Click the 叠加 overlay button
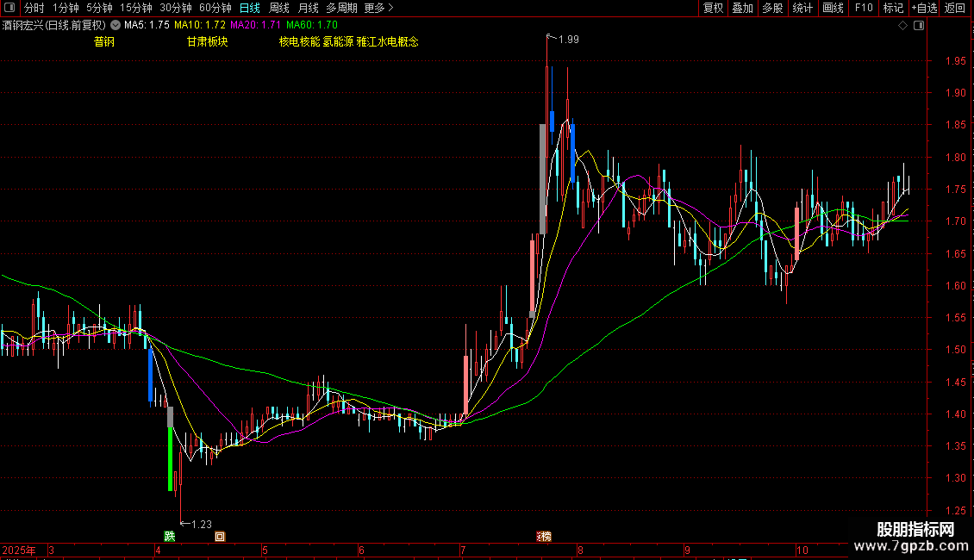The height and width of the screenshot is (560, 974). [742, 8]
